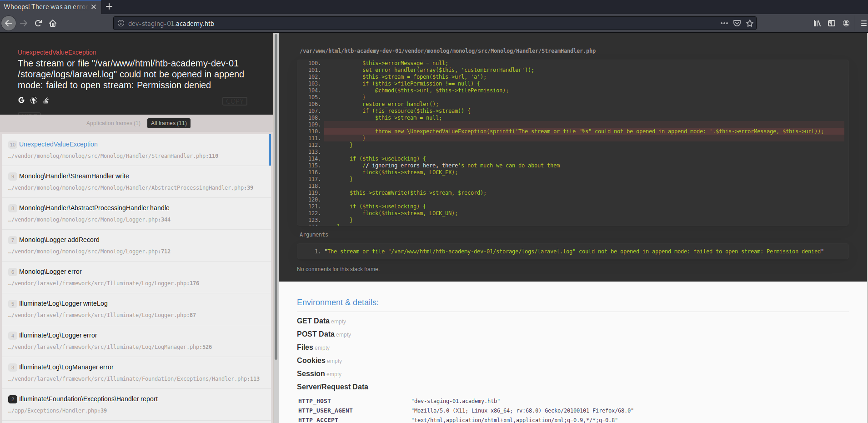Open a new browser tab
Image resolution: width=868 pixels, height=423 pixels.
click(109, 7)
